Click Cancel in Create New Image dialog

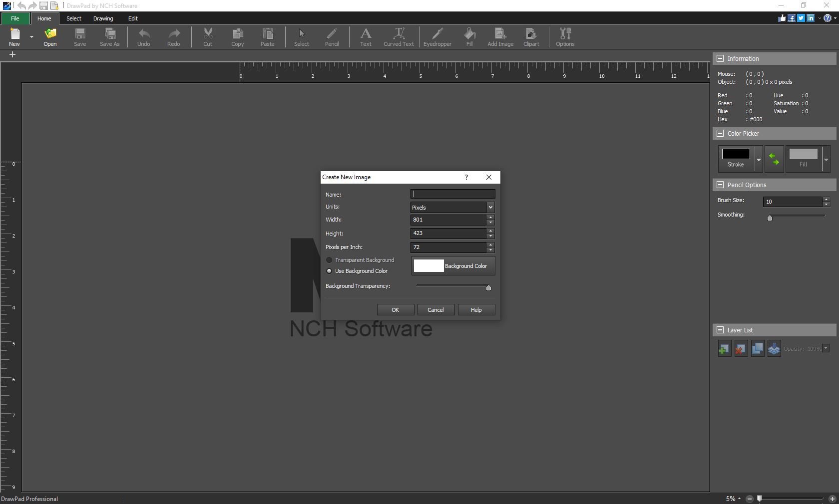point(435,309)
